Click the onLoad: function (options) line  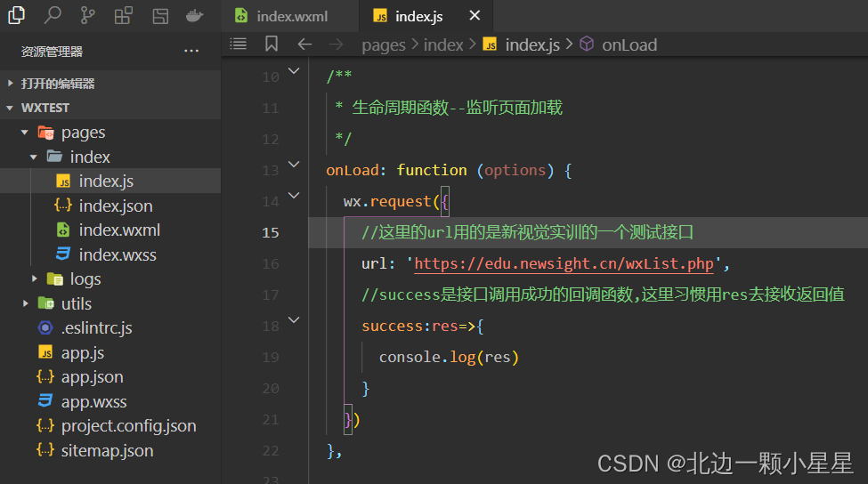(x=449, y=170)
